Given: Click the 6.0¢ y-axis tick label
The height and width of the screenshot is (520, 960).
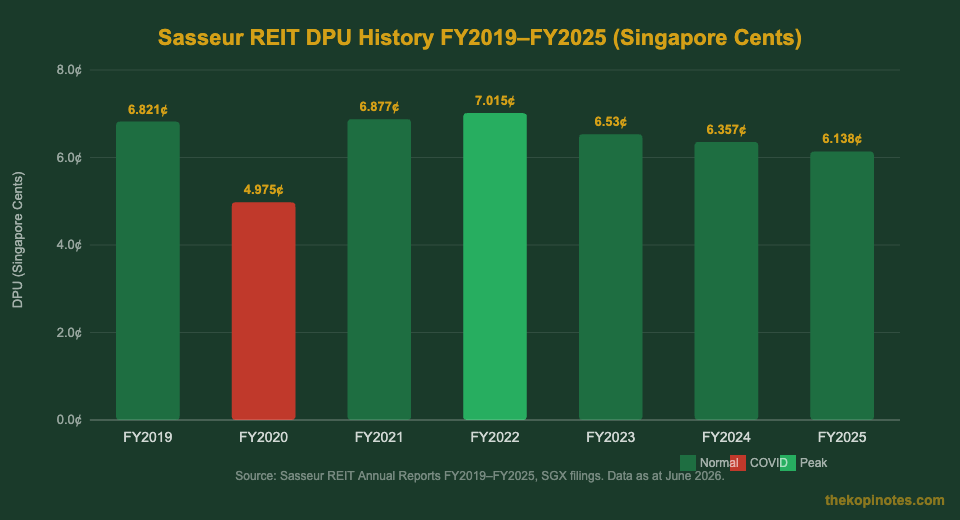Looking at the screenshot, I should tap(69, 157).
